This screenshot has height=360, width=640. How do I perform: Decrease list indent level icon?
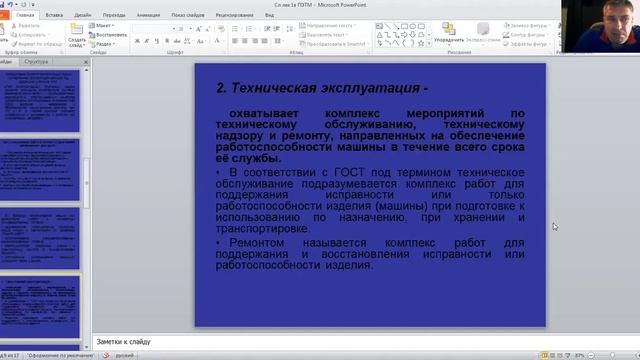pos(267,29)
